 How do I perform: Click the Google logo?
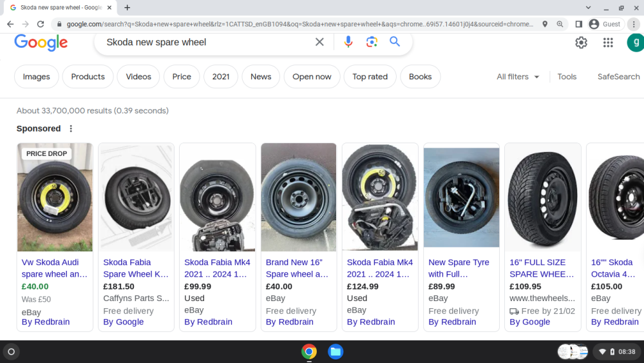pyautogui.click(x=41, y=43)
